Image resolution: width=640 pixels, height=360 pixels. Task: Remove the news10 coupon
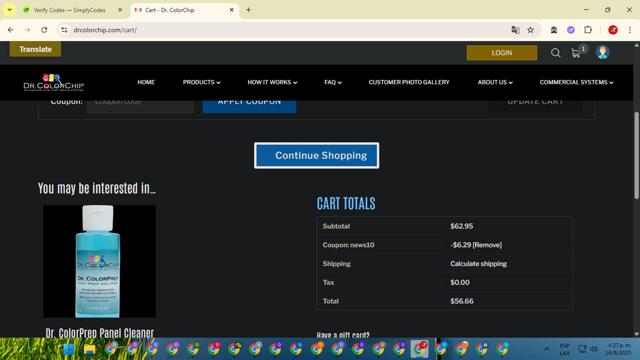(487, 245)
